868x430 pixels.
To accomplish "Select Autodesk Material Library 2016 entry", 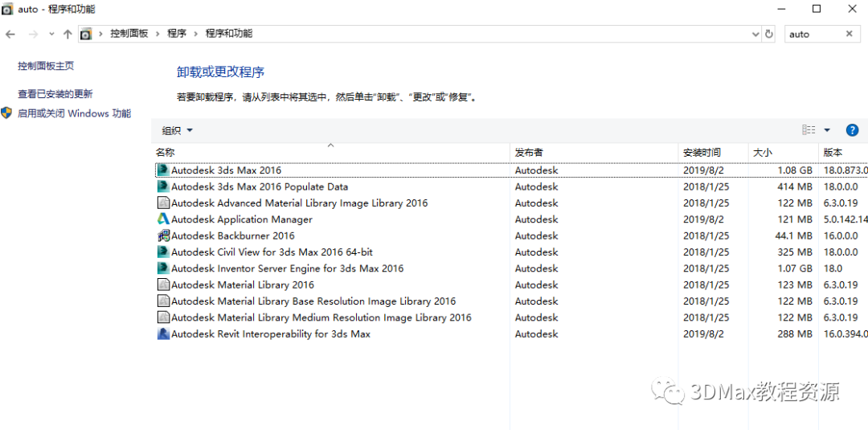I will click(x=243, y=285).
